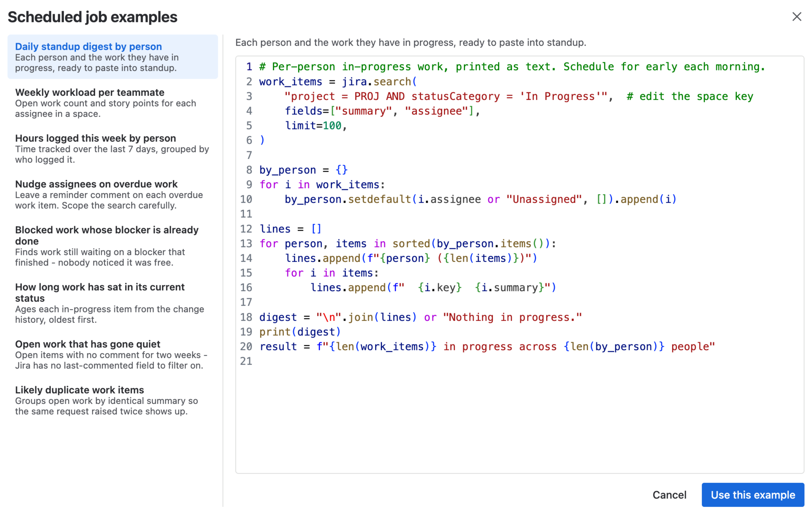Select Blocked work whose blocker is already done
This screenshot has height=514, width=812.
(x=113, y=246)
